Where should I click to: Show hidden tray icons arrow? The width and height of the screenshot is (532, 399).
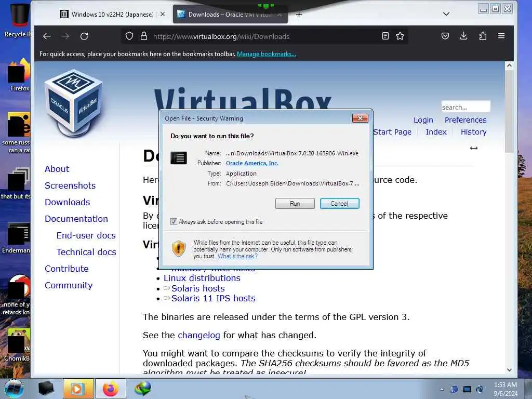click(442, 390)
